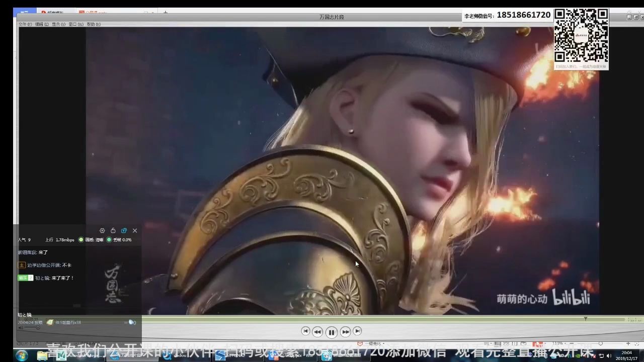Rewind the video playback
The image size is (644, 362).
[317, 331]
